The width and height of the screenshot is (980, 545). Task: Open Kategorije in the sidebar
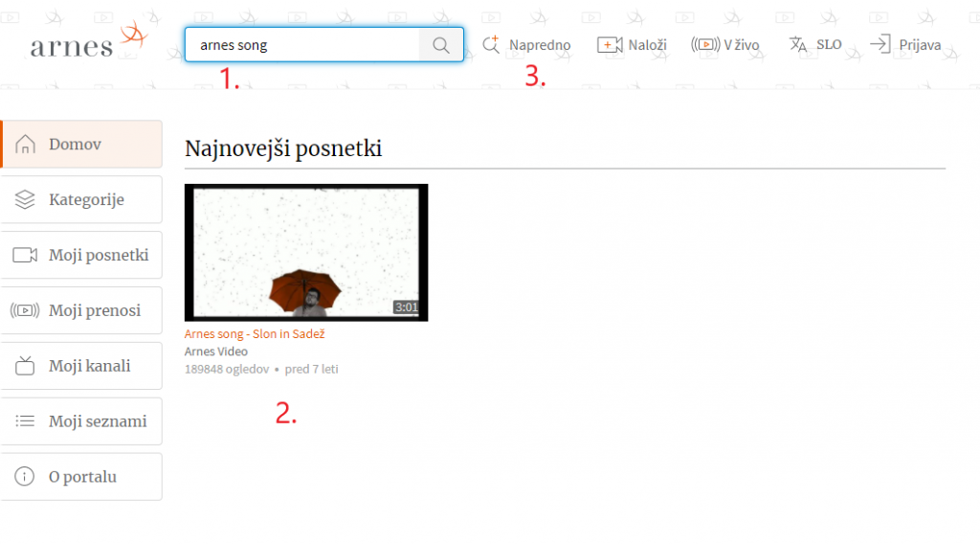[82, 199]
